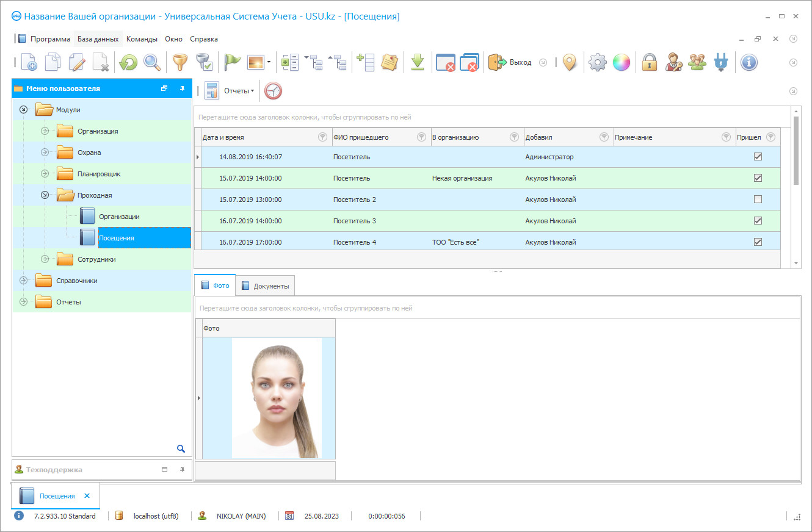Toggle the Пришел checkbox for Посетитель 2
812x532 pixels.
[x=758, y=199]
